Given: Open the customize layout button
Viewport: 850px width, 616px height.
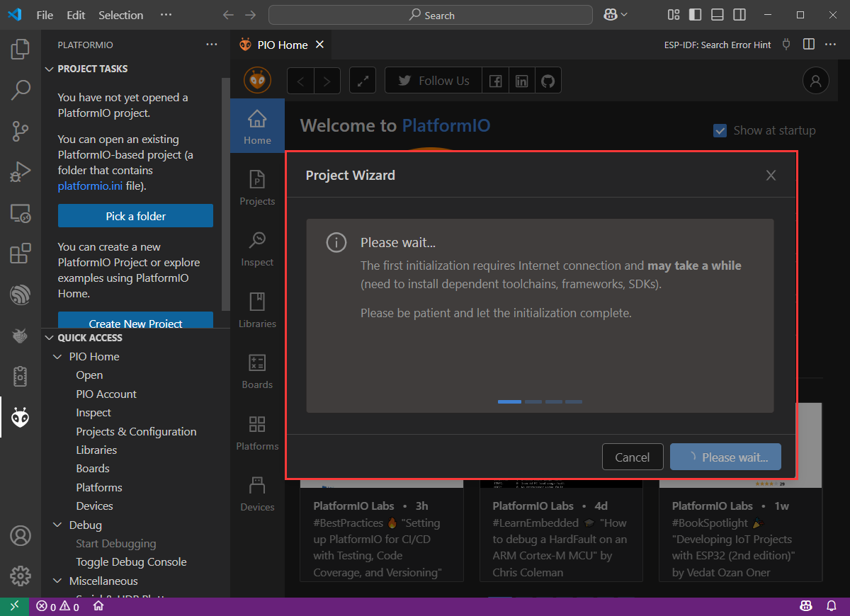Looking at the screenshot, I should (x=673, y=15).
